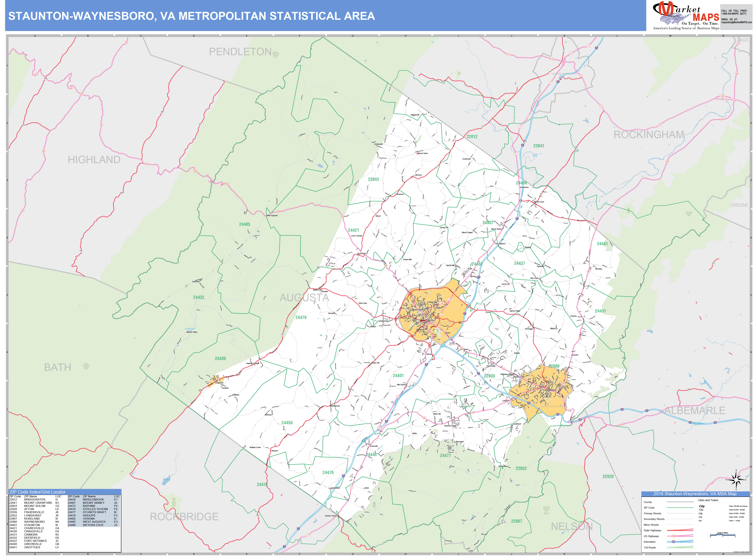
Task: Expand the Cities and Towns legend section
Action: [708, 500]
